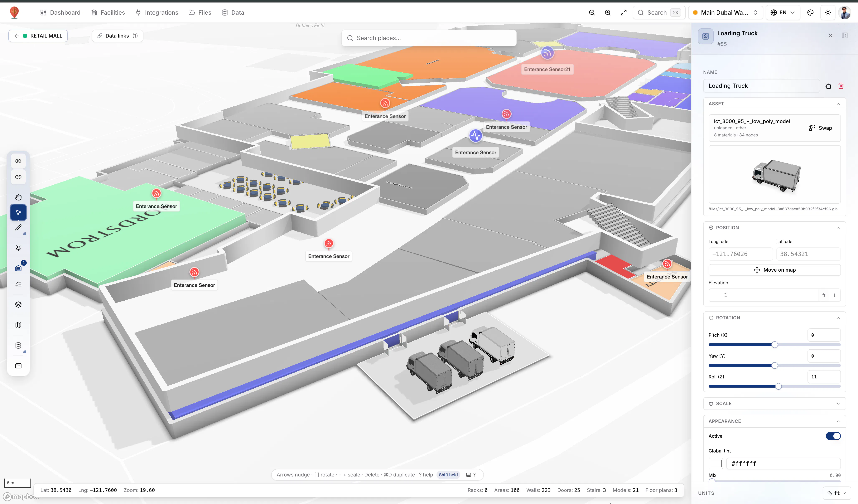Click the Roll (Z) slider handle
This screenshot has width=858, height=504.
pyautogui.click(x=778, y=386)
